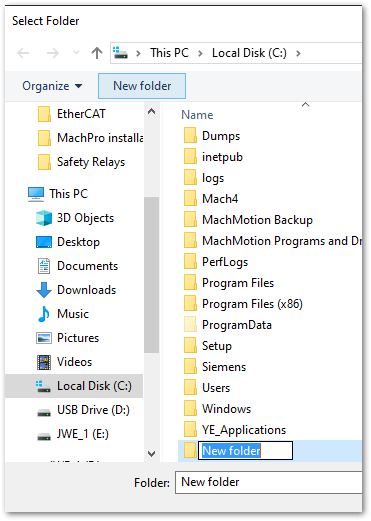The width and height of the screenshot is (371, 521).
Task: Open 3D Objects in navigation pane
Action: pos(75,218)
